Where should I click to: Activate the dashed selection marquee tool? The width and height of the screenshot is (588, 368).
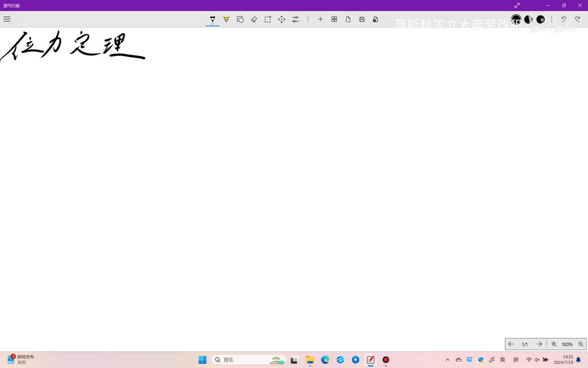click(x=268, y=19)
